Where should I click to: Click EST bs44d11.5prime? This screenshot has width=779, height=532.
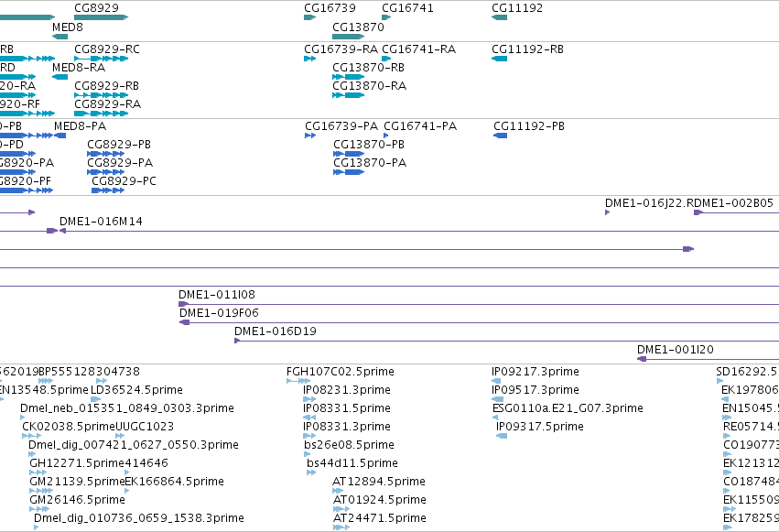(311, 472)
